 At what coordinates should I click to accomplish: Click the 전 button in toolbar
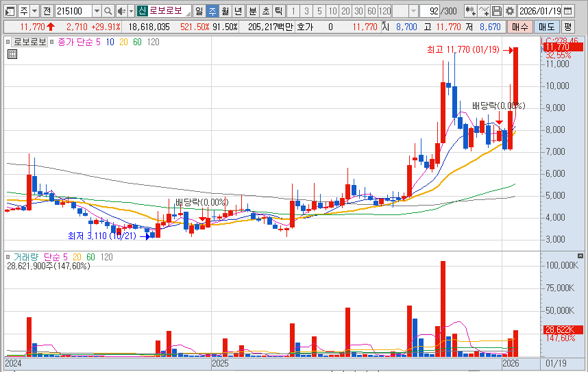[47, 11]
